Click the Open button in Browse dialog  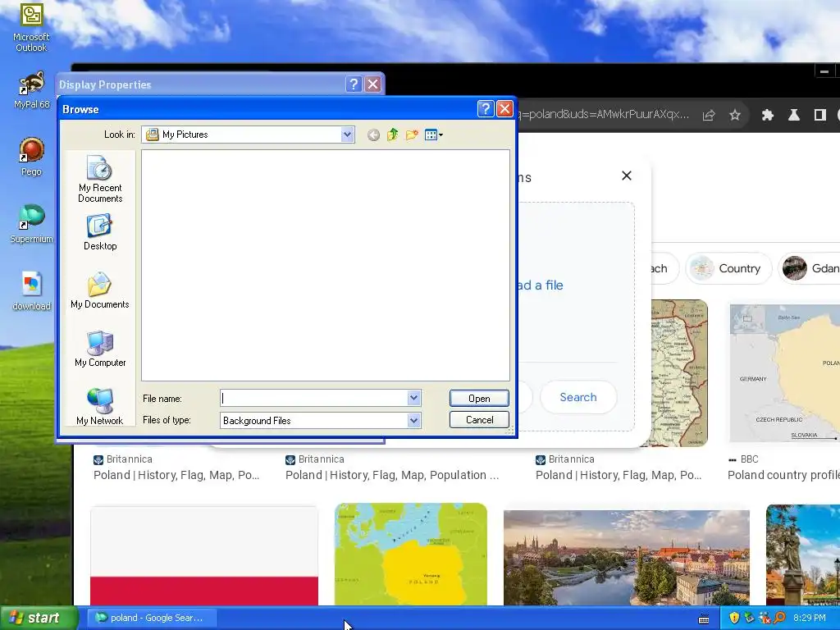click(x=479, y=398)
